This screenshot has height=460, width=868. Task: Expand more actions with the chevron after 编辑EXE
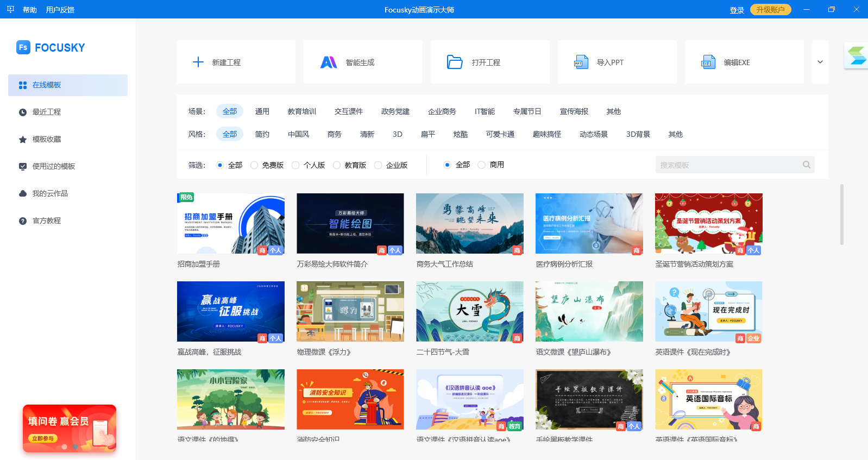820,62
